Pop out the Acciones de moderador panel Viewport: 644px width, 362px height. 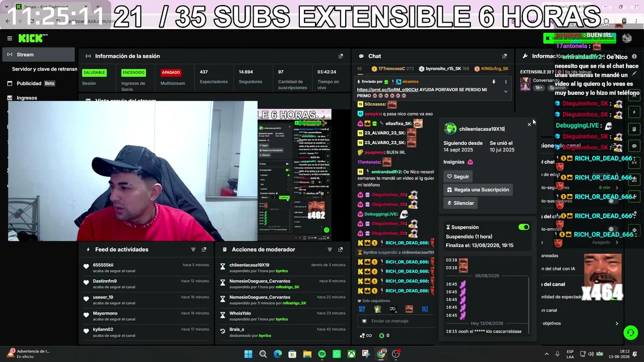pyautogui.click(x=341, y=249)
